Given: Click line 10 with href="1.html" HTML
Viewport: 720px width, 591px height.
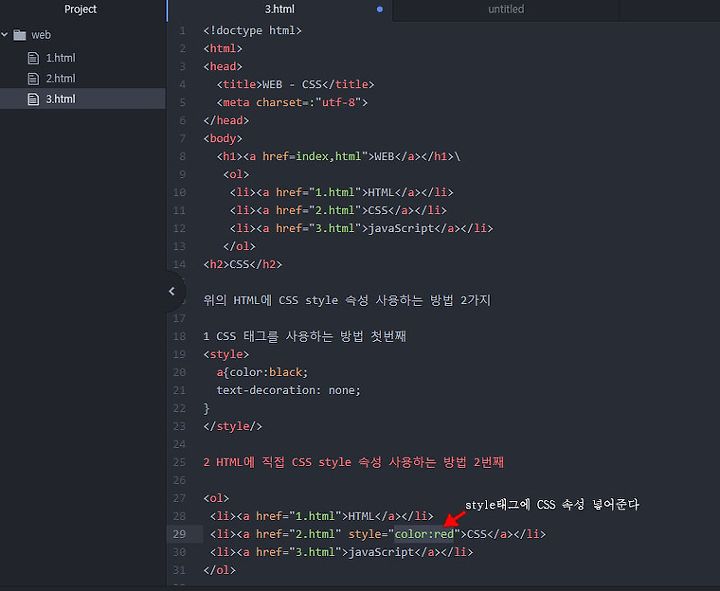Looking at the screenshot, I should [342, 192].
